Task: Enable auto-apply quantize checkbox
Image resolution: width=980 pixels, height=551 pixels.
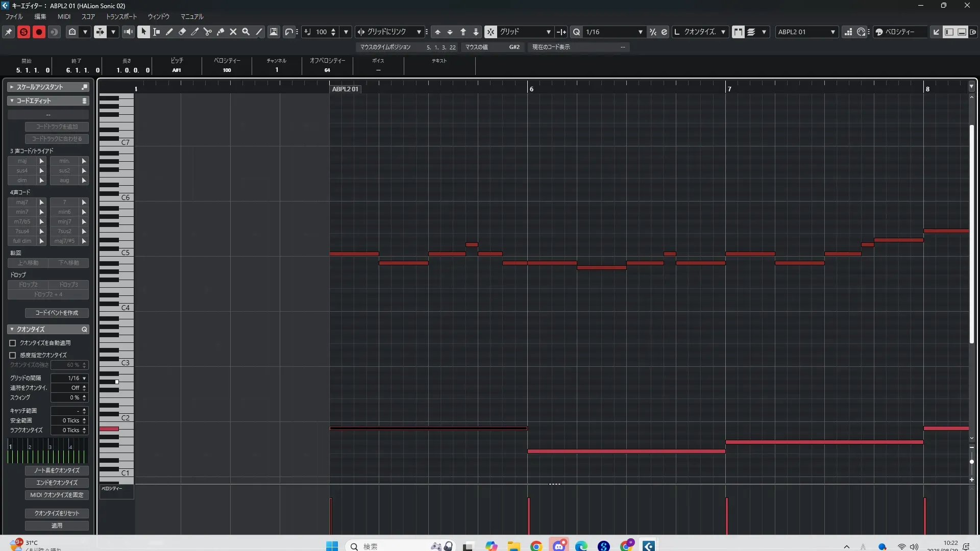Action: 13,343
